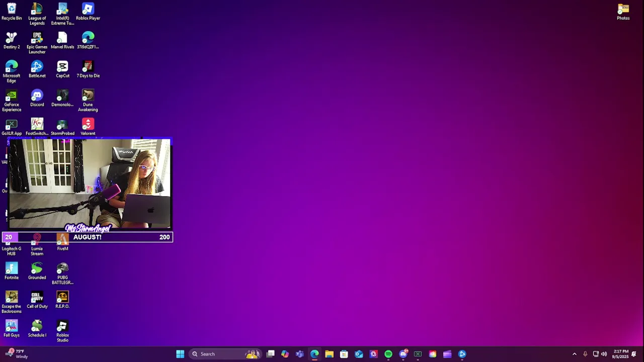The image size is (644, 362).
Task: Select the 7 Days to Die icon
Action: pos(88,69)
